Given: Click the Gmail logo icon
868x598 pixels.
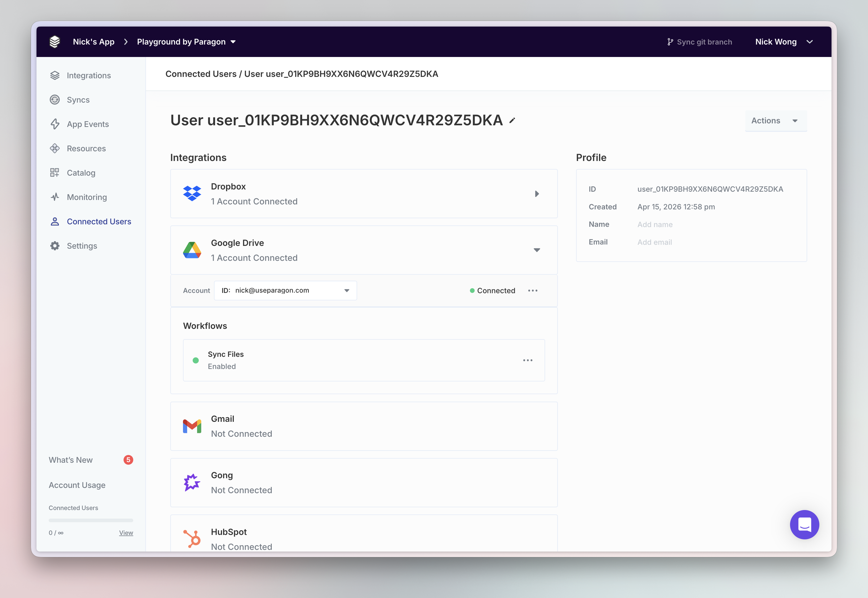Looking at the screenshot, I should tap(192, 427).
